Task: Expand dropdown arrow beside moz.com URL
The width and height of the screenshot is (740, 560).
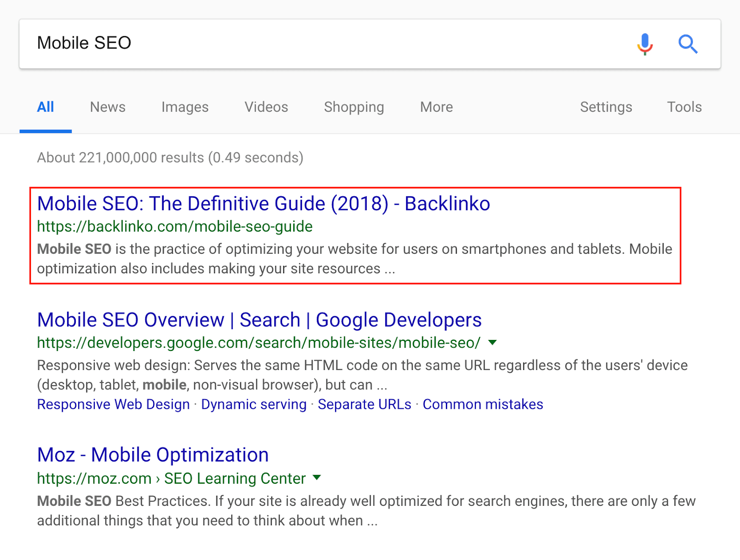Action: [x=317, y=478]
